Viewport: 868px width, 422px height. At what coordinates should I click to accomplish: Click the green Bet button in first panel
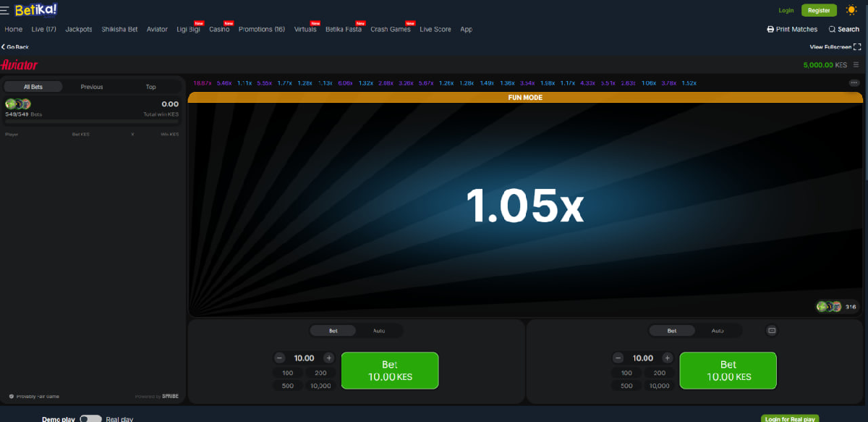tap(390, 371)
